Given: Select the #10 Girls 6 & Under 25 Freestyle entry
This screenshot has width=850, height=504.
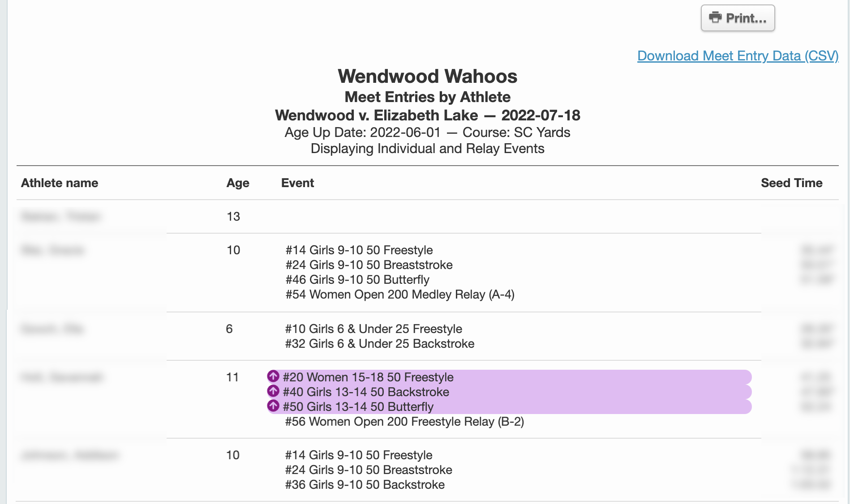Looking at the screenshot, I should point(373,329).
